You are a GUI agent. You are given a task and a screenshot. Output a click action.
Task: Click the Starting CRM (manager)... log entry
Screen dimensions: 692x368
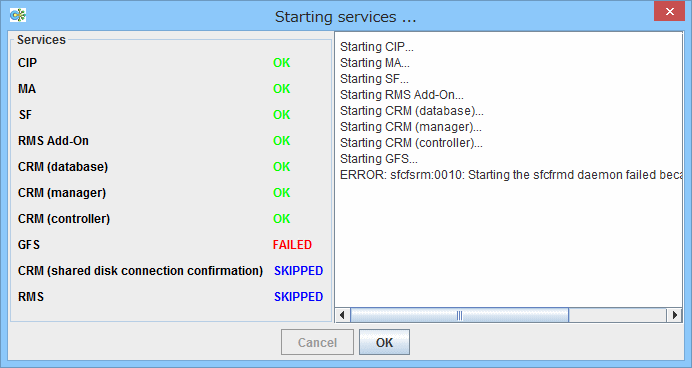tap(411, 127)
